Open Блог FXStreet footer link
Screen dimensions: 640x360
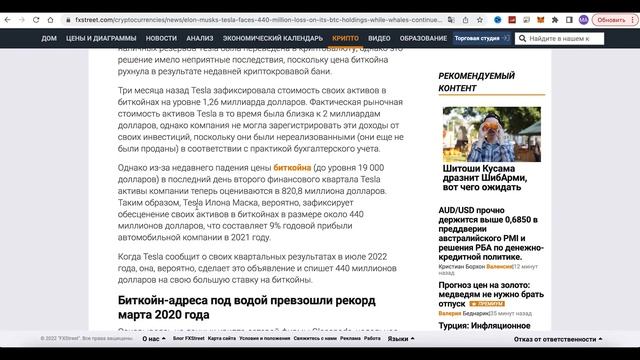[189, 338]
